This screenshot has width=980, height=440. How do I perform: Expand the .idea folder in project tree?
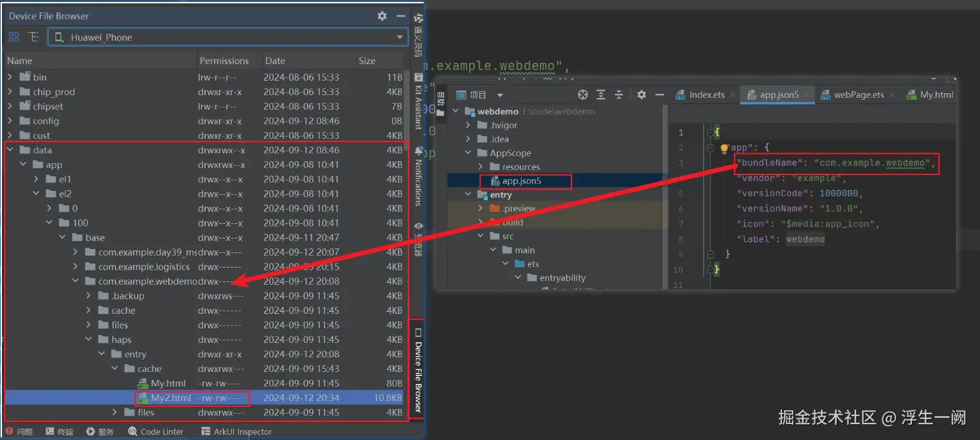coord(468,139)
